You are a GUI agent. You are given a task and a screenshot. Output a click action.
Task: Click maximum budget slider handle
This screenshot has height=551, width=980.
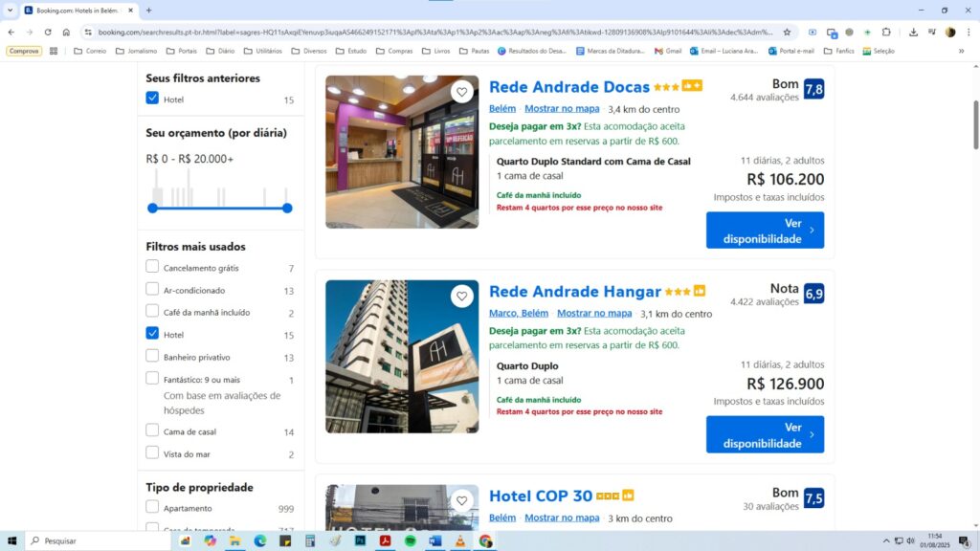[287, 208]
